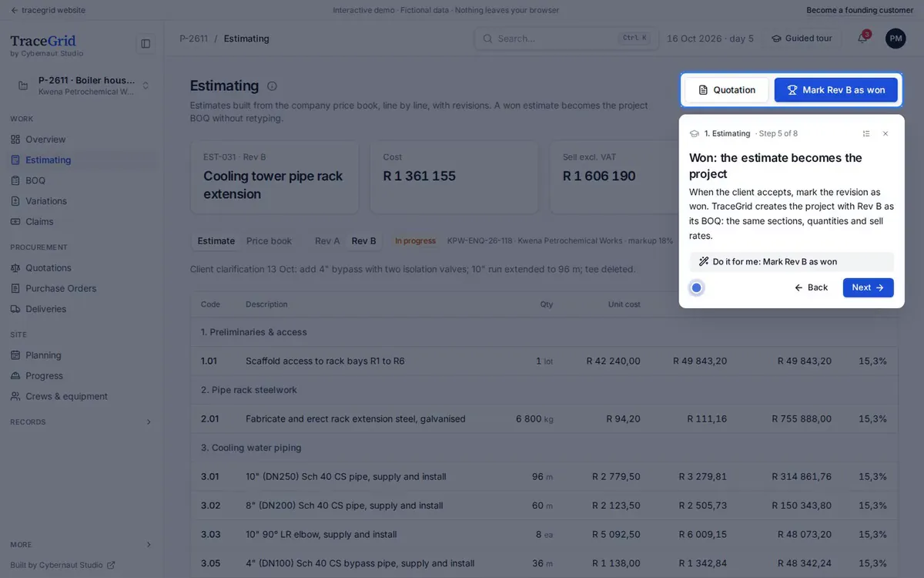Select row 3.03 10" 90° LR elbow
This screenshot has width=924, height=578.
[x=544, y=535]
